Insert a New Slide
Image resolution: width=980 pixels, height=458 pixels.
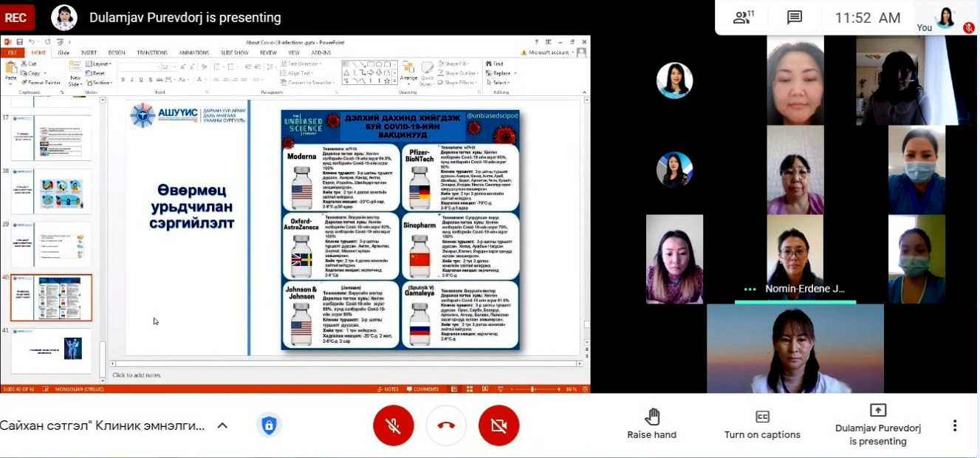click(x=75, y=72)
